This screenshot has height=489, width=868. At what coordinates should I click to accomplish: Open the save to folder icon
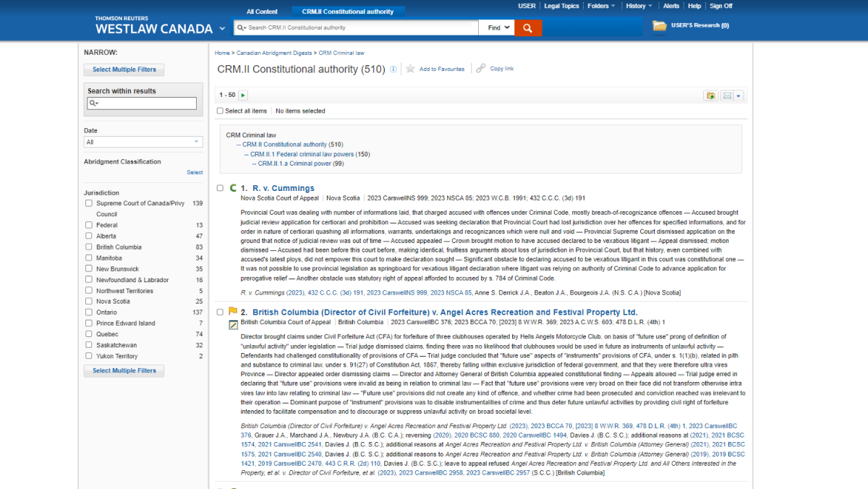pyautogui.click(x=710, y=95)
